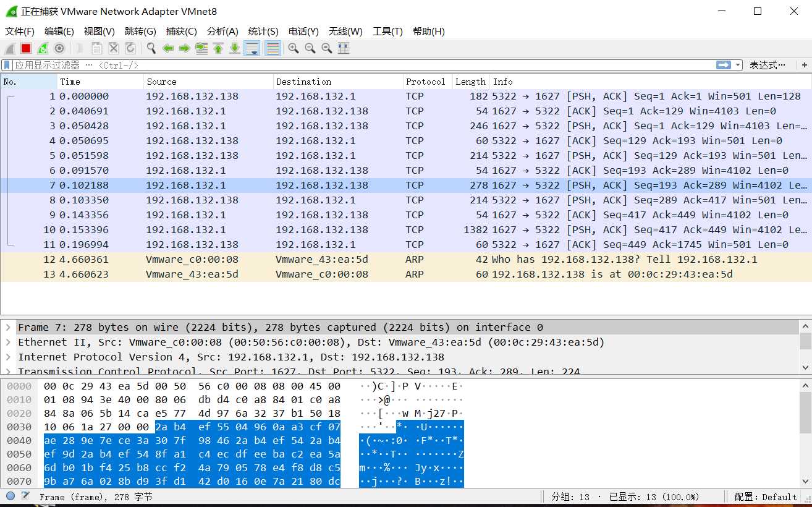Image resolution: width=812 pixels, height=507 pixels.
Task: Click in the display filter input field
Action: click(365, 65)
